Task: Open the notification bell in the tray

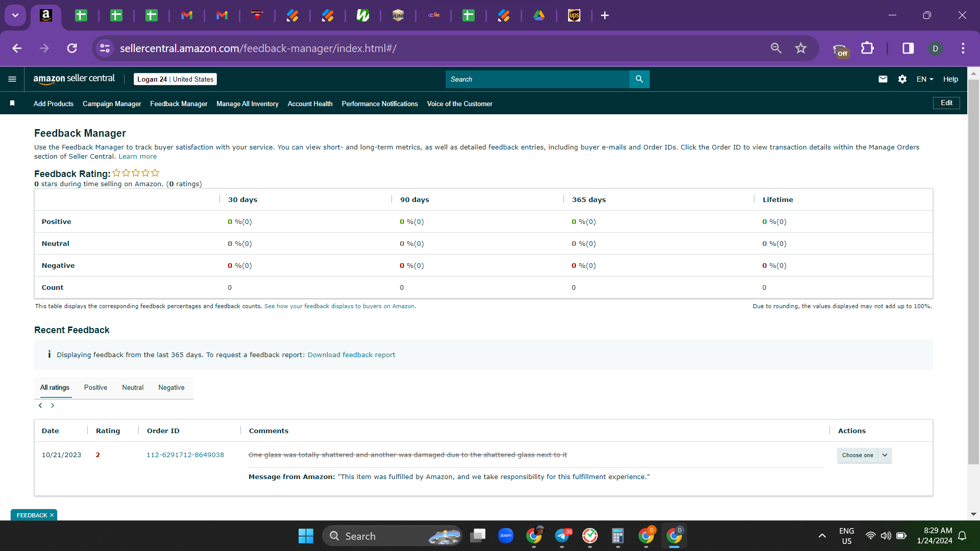Action: tap(962, 536)
